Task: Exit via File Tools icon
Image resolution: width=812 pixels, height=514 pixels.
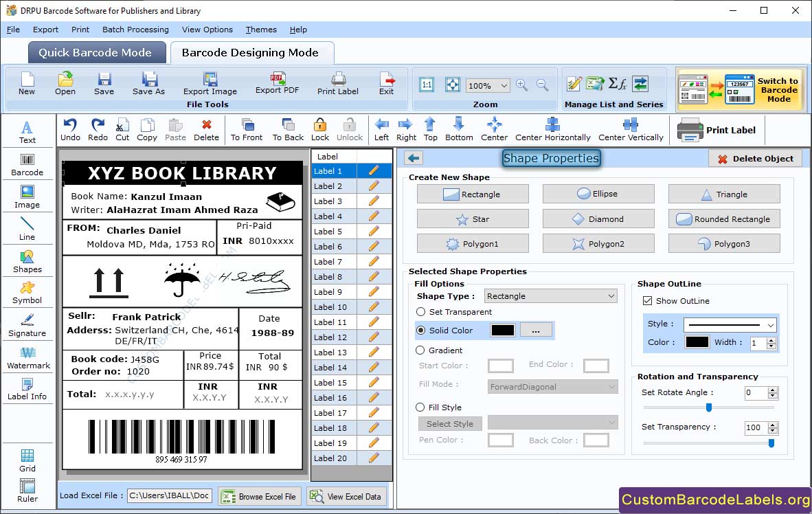Action: (x=386, y=84)
